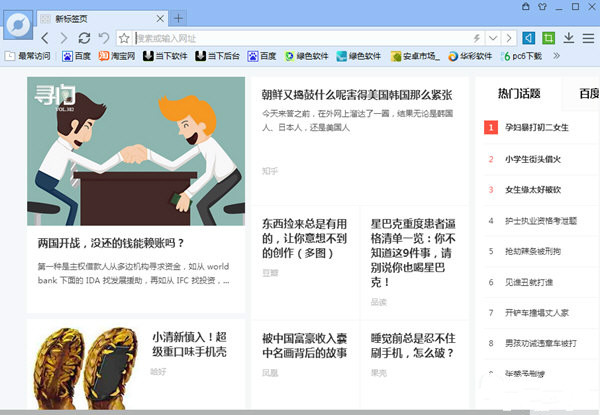Open headline 两国开战，没还的钱能赖账吗
600x415 pixels.
(111, 242)
